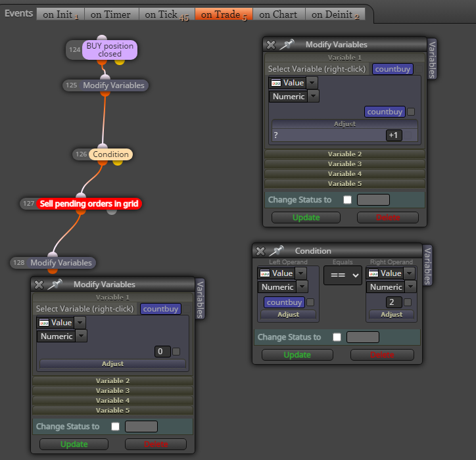Click Update in the Condition panel
The image size is (476, 460).
297,355
